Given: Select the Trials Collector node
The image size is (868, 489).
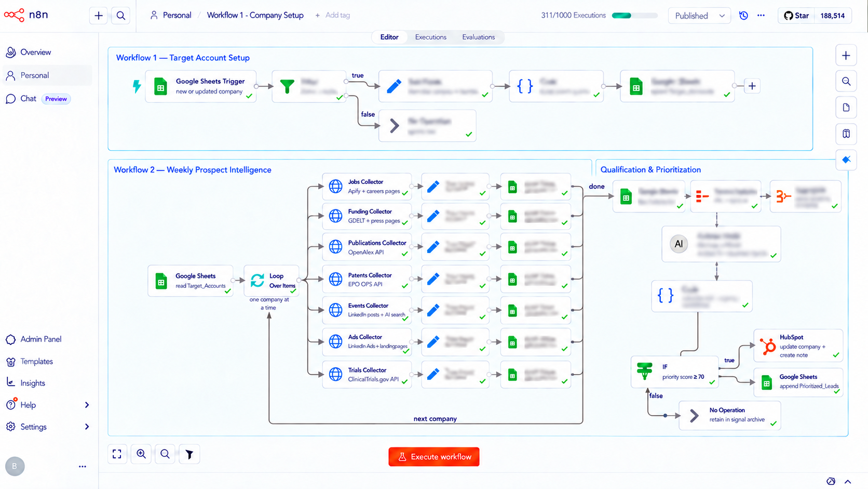Looking at the screenshot, I should pos(367,375).
